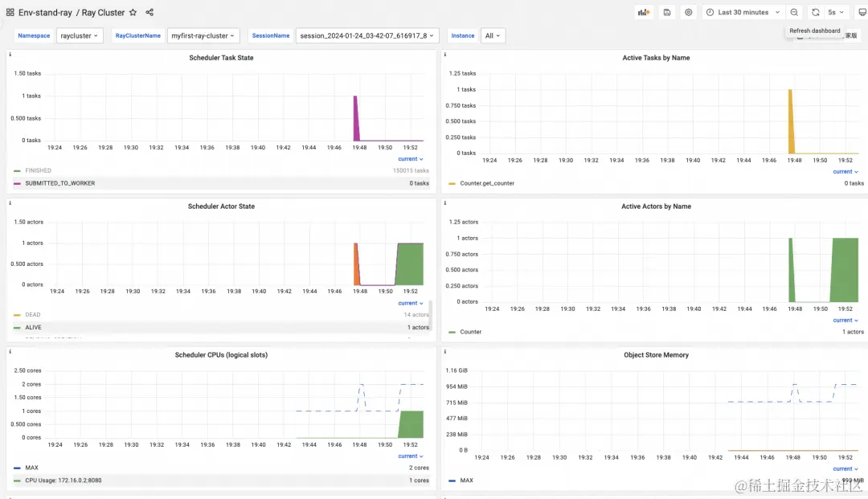
Task: Cycle view mode with monitor icon
Action: pos(862,12)
